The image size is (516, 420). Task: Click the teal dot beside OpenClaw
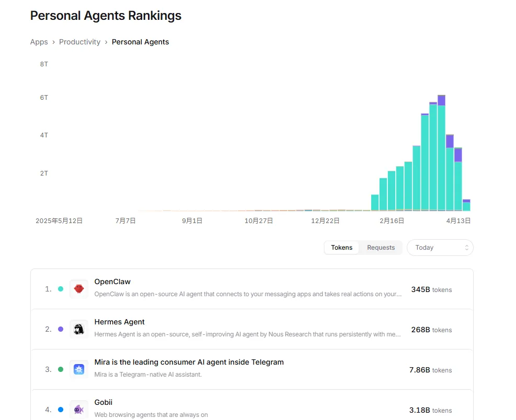click(61, 289)
